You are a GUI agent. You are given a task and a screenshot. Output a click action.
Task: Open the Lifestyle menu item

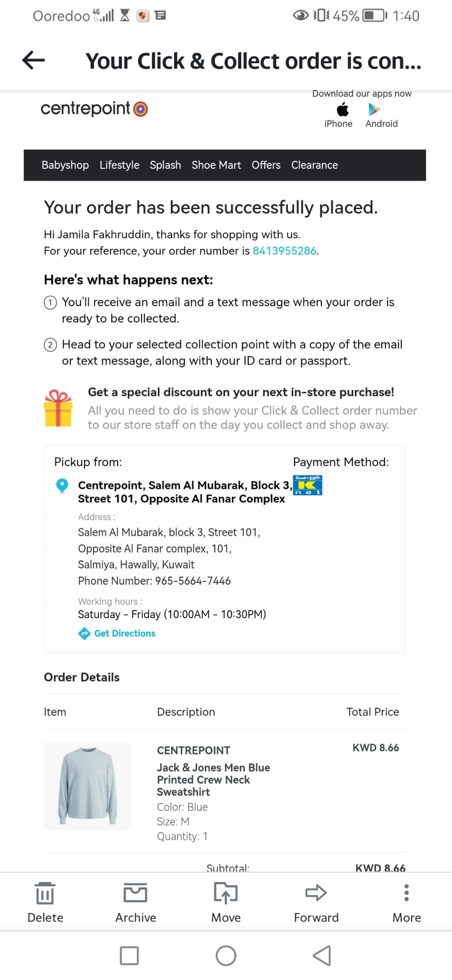click(120, 165)
